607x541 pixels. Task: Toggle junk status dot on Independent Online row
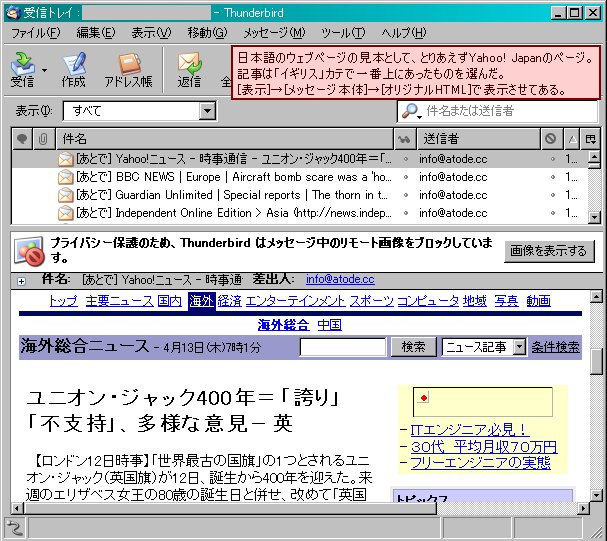tap(553, 213)
